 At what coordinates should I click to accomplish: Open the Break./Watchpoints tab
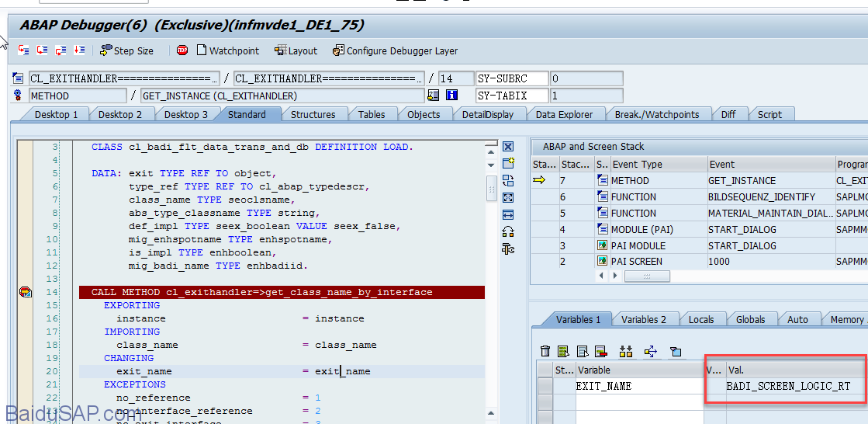coord(656,114)
